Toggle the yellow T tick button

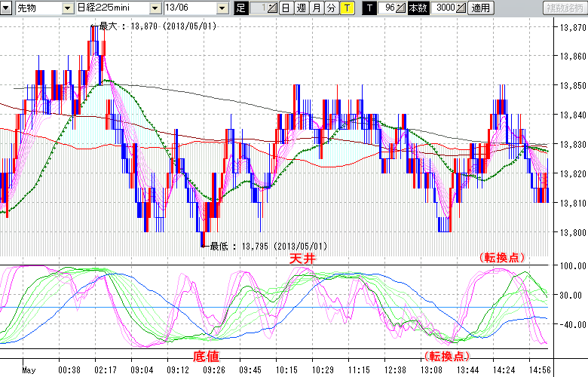346,8
